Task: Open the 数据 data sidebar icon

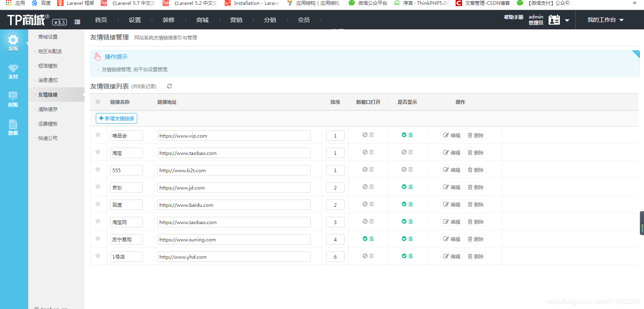Action: click(x=13, y=127)
